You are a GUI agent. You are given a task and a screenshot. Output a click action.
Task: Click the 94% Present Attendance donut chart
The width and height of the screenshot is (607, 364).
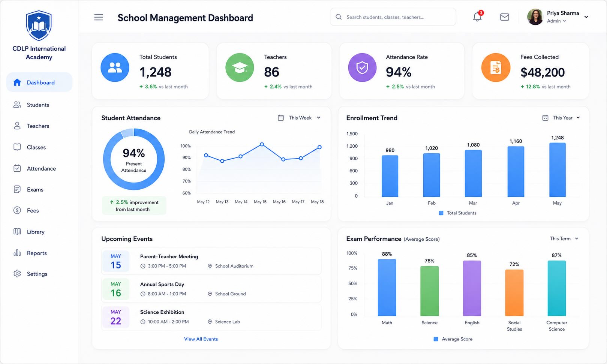pyautogui.click(x=134, y=159)
